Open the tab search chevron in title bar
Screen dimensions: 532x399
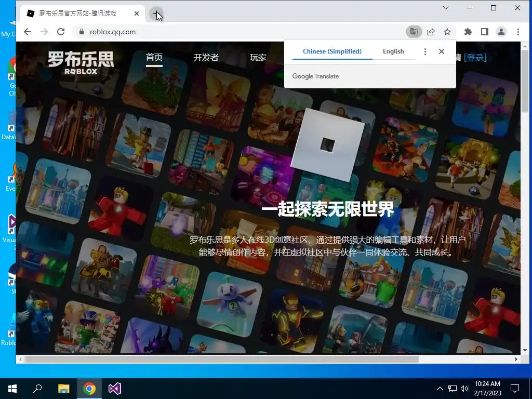tap(445, 8)
